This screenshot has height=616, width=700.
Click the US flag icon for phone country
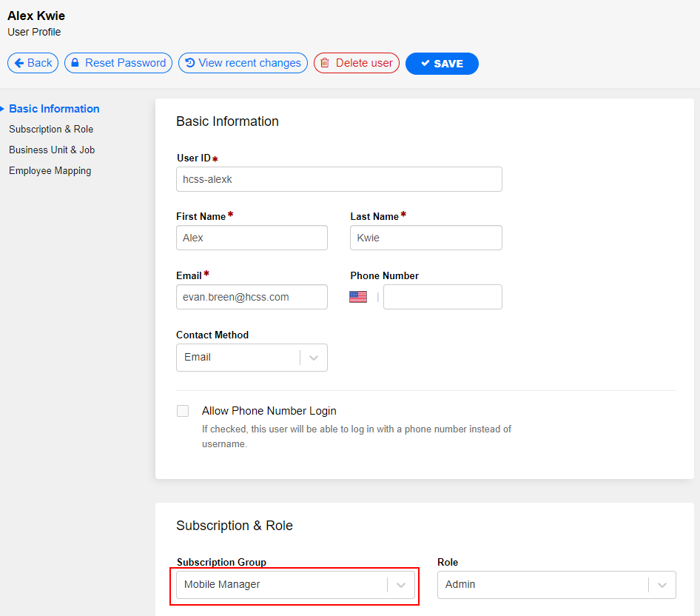358,296
